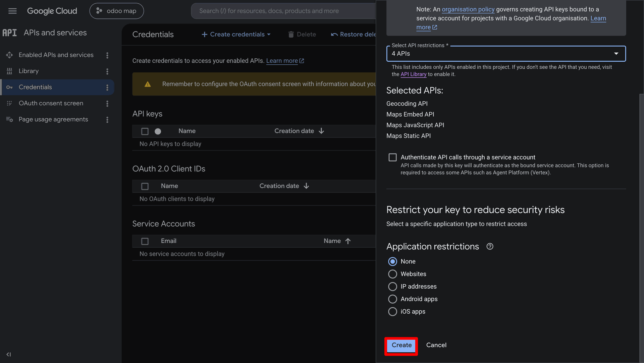This screenshot has width=644, height=363.
Task: Open the organisation policy link
Action: coord(468,9)
